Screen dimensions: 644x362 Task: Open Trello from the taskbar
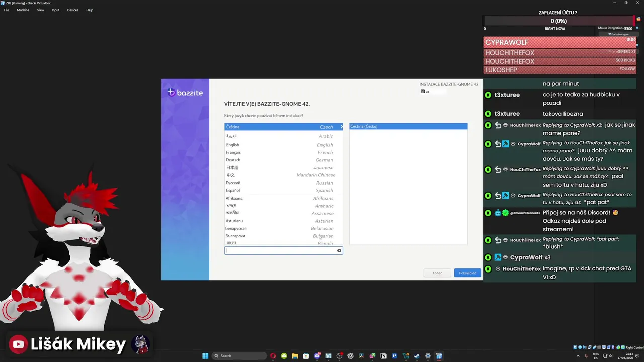[394, 356]
